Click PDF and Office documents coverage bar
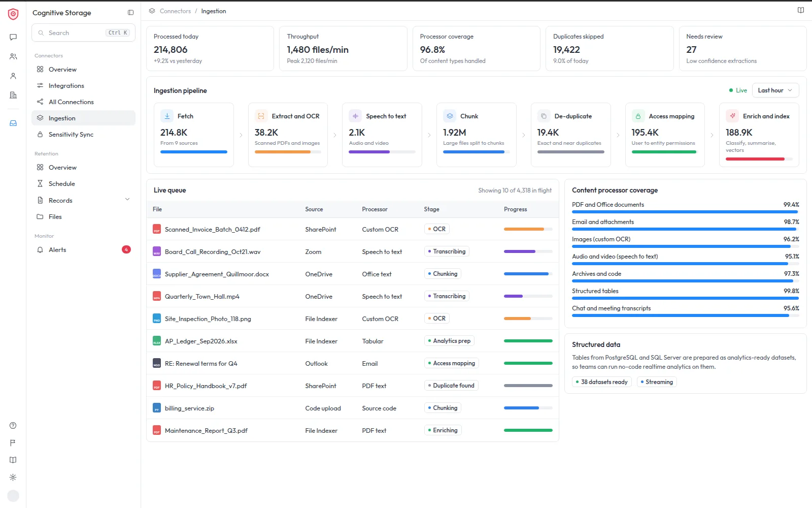 tap(685, 212)
